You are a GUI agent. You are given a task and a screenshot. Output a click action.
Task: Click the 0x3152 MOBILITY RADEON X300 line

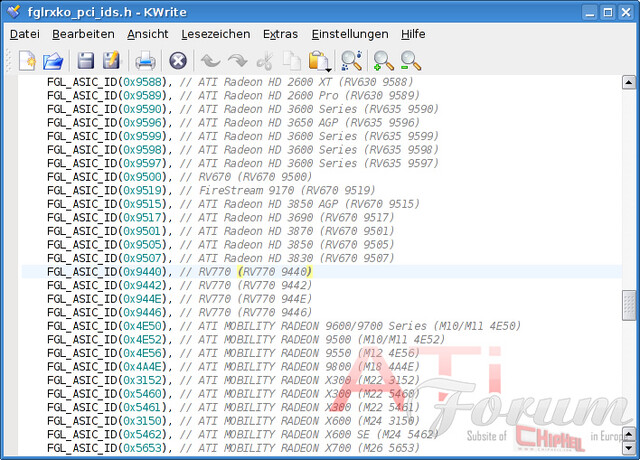pos(233,380)
